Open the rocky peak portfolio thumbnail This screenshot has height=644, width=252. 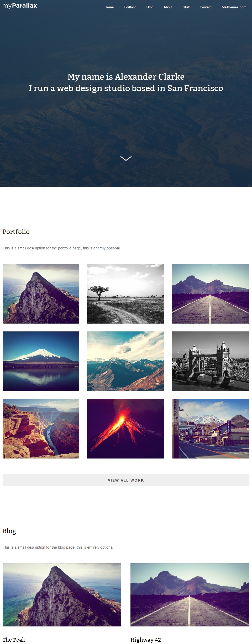click(41, 294)
